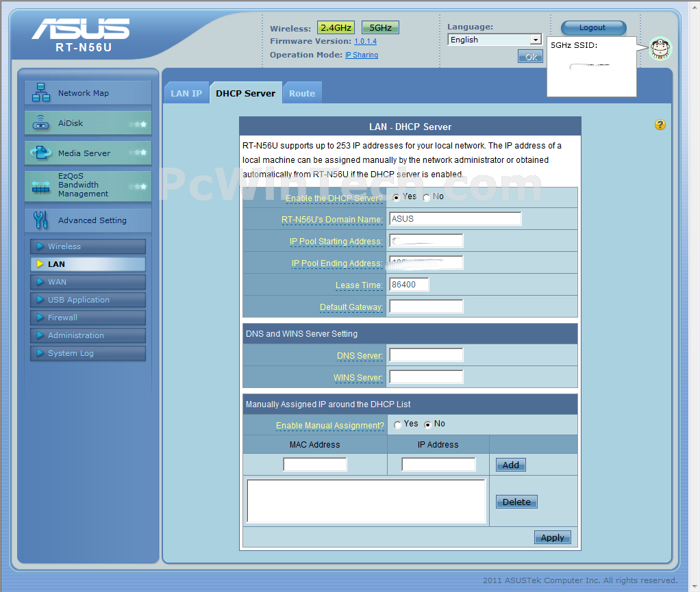Open the Administration submenu
700x592 pixels.
point(88,335)
